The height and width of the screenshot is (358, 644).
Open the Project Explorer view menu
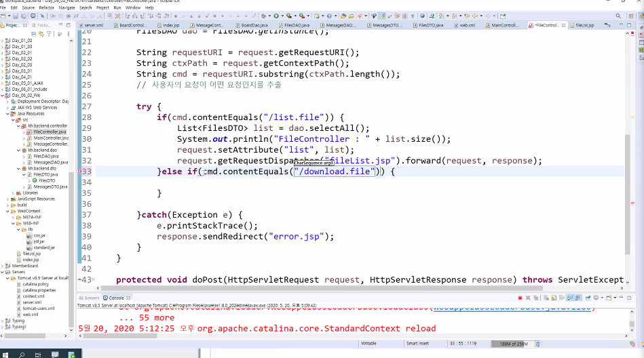[x=68, y=34]
